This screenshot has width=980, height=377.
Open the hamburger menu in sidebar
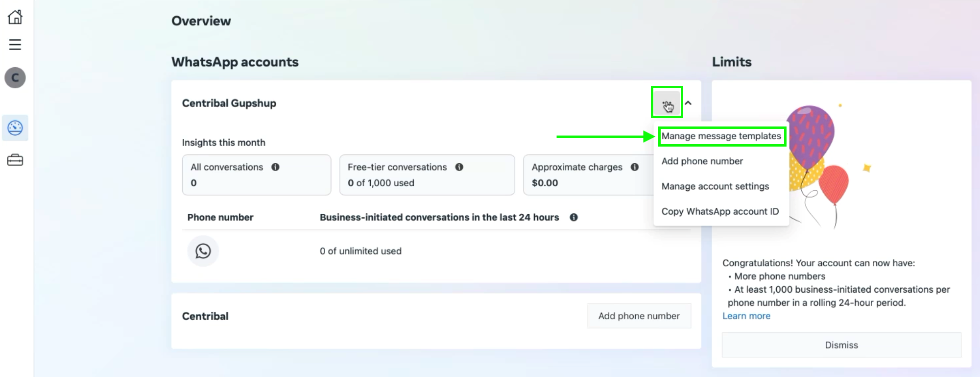[x=15, y=45]
